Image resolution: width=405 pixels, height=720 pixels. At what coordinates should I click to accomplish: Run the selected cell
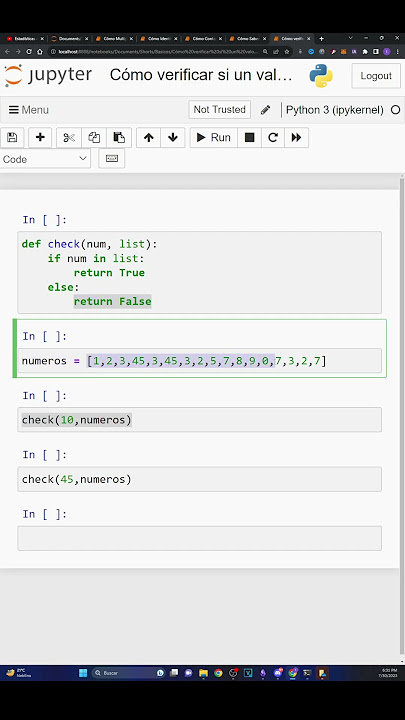click(214, 137)
